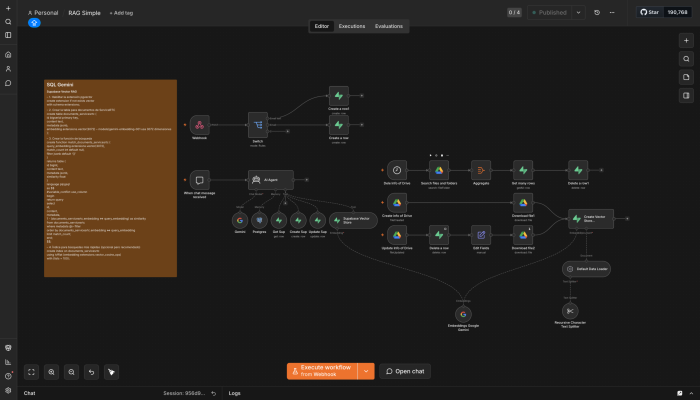Click the fit-to-view canvas button

point(31,372)
